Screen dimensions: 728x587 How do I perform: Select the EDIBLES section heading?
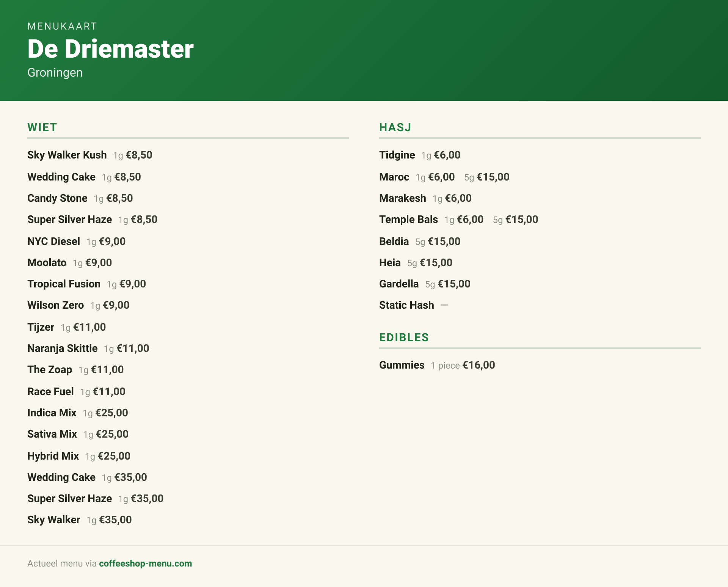coord(404,337)
